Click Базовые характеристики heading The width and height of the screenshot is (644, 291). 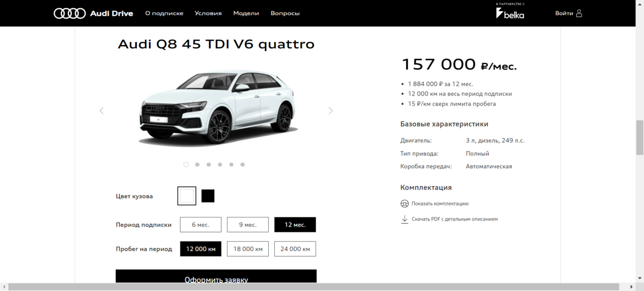pos(444,124)
